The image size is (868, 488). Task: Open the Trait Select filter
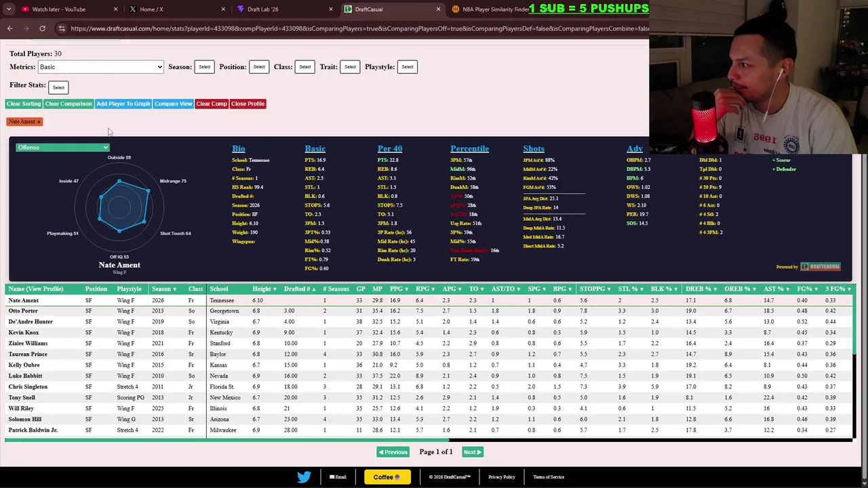tap(350, 67)
